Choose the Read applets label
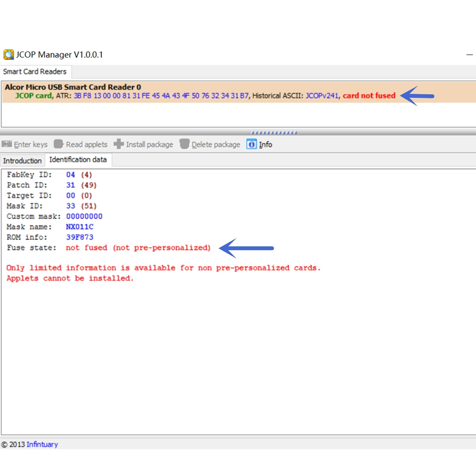 click(87, 145)
